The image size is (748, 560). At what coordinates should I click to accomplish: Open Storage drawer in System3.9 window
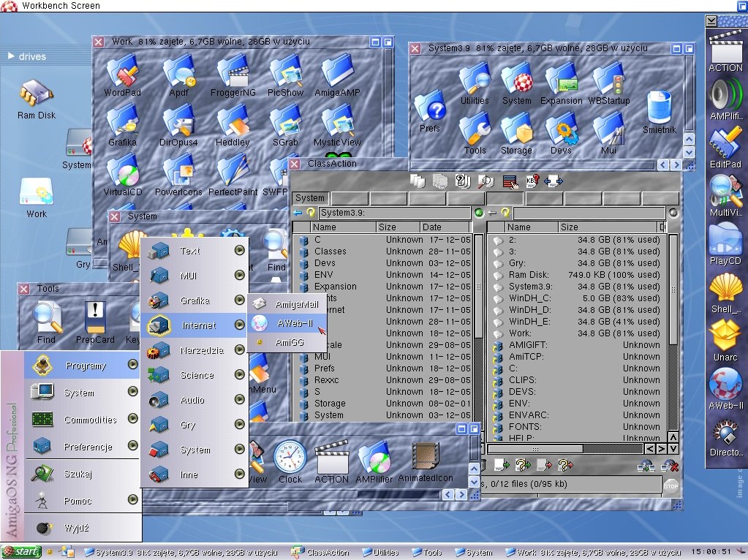(516, 134)
